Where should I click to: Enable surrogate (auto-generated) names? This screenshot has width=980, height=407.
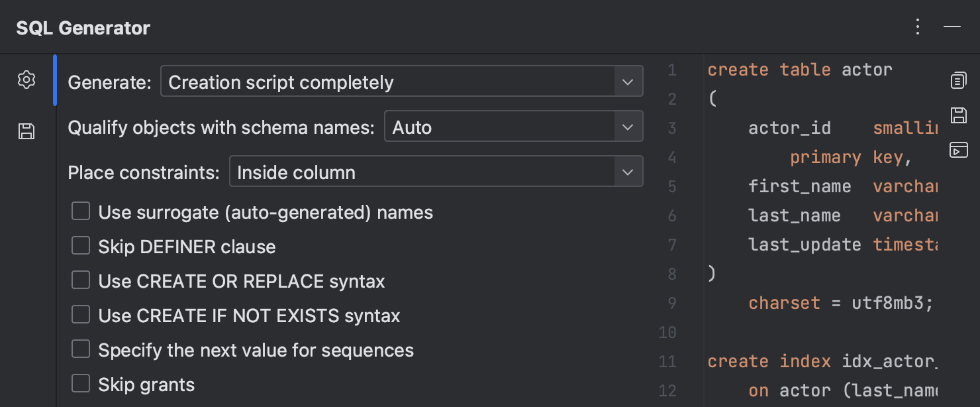[80, 210]
